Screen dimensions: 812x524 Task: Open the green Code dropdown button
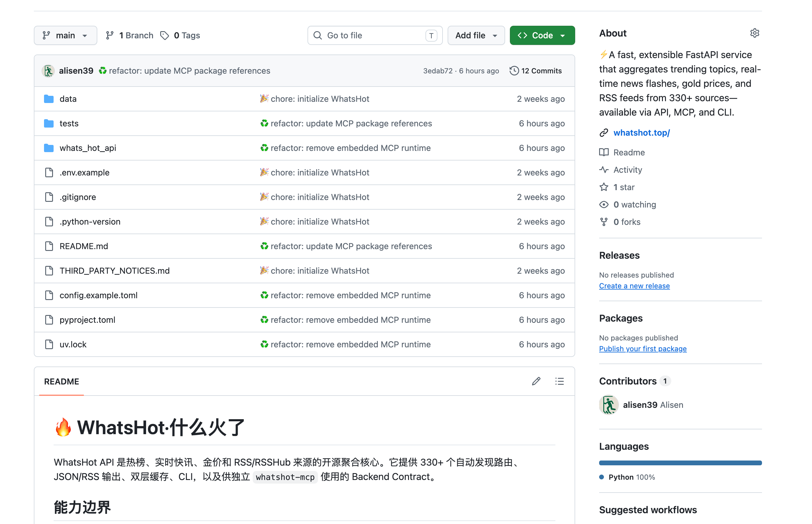(x=542, y=35)
